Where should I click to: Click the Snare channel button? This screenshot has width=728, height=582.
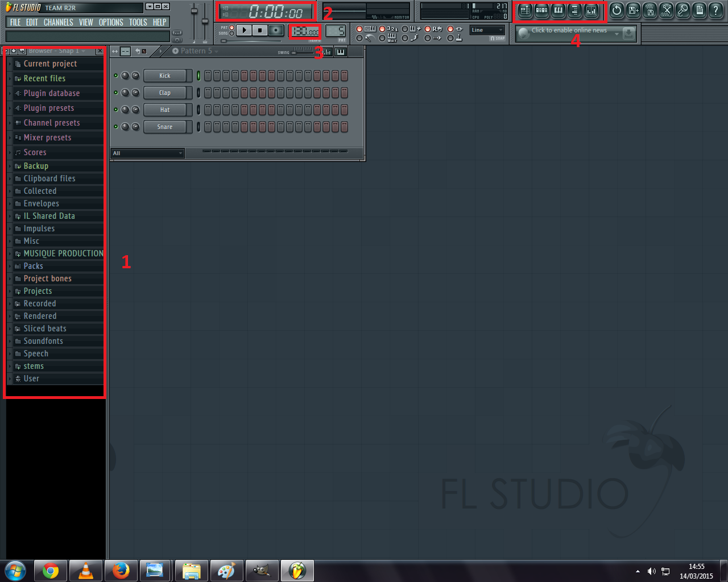165,127
